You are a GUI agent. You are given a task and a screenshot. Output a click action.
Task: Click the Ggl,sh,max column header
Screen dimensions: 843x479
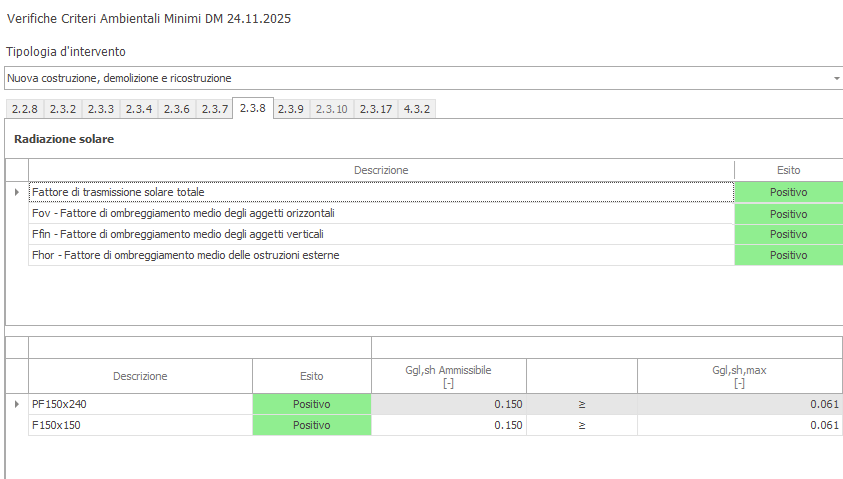739,376
